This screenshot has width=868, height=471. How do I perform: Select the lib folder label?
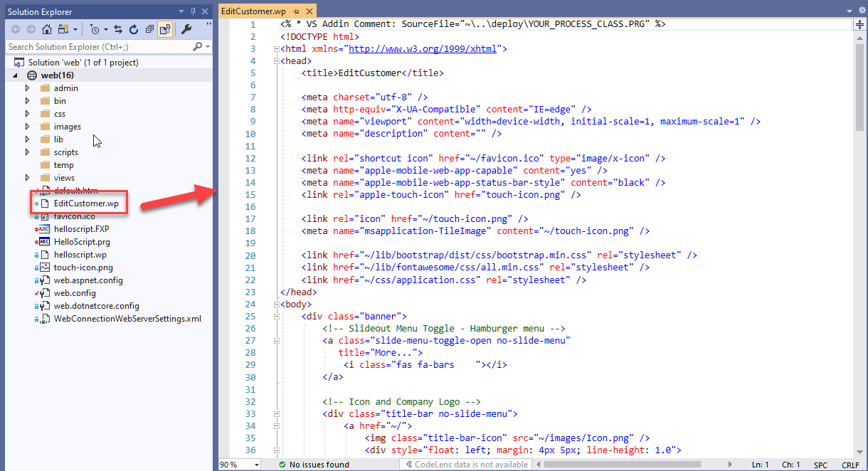point(58,139)
